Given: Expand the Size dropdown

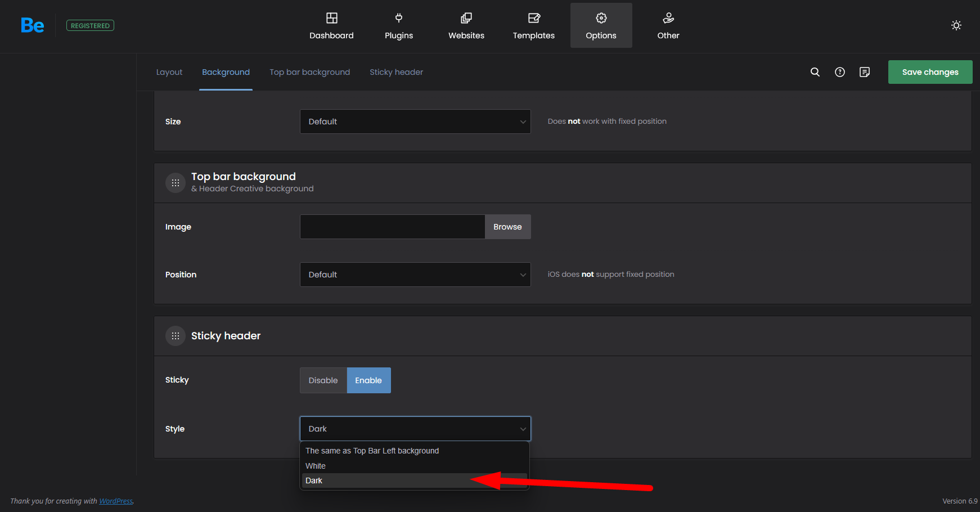Looking at the screenshot, I should coord(415,122).
